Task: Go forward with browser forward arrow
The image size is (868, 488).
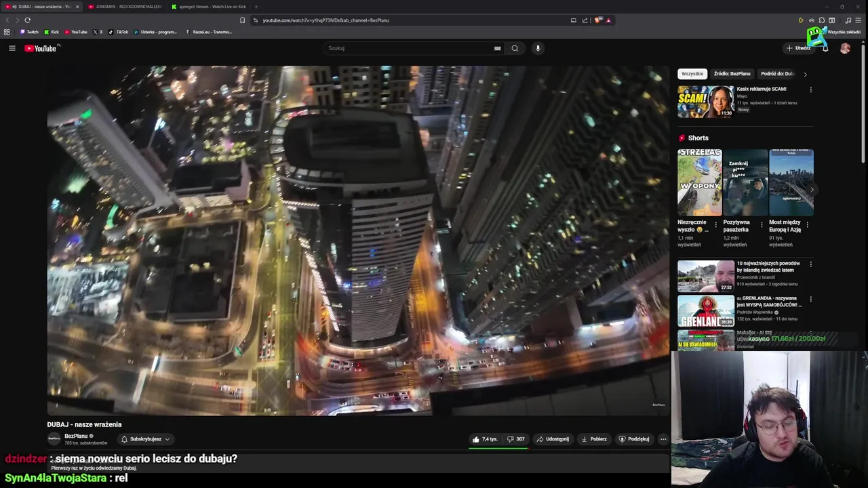Action: (18, 20)
